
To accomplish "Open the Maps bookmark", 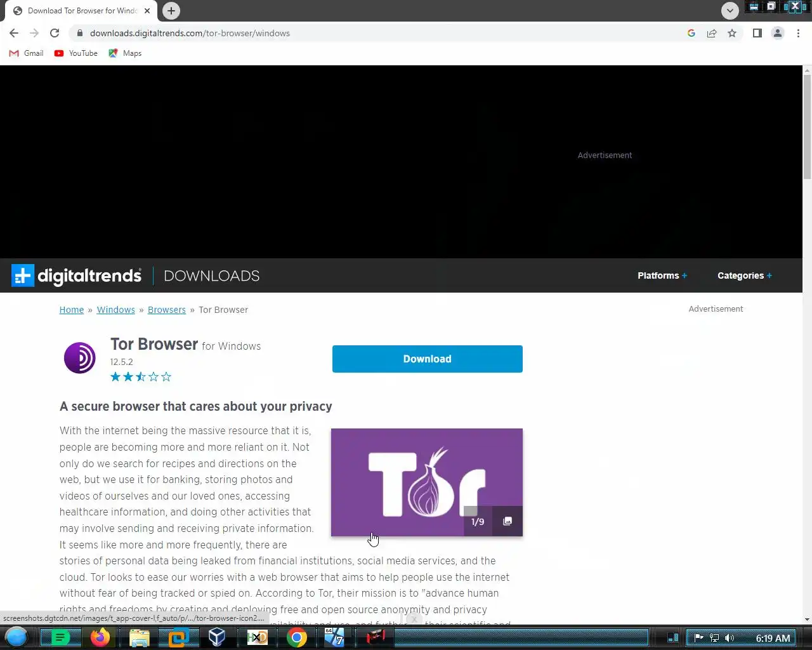I will point(125,53).
